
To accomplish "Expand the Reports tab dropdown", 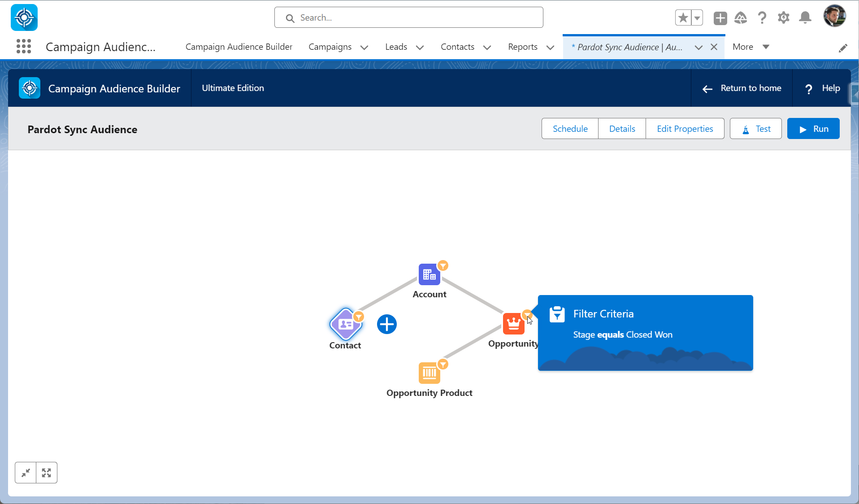I will pyautogui.click(x=551, y=48).
